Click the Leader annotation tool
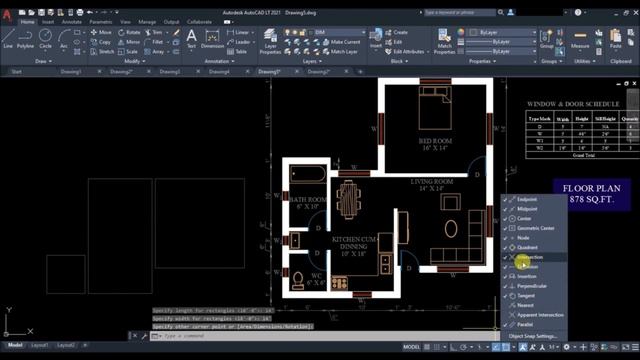This screenshot has height=360, width=640. (239, 42)
